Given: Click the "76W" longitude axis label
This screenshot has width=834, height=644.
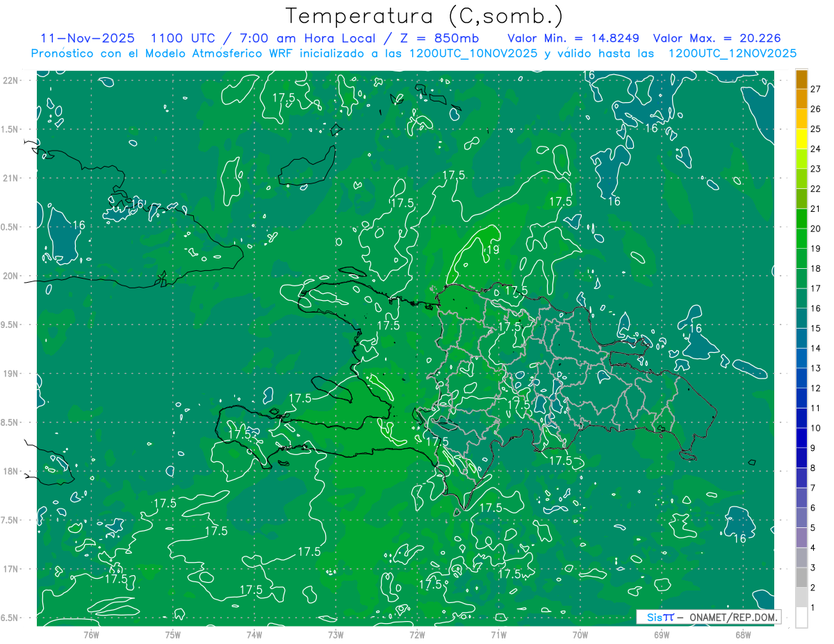Looking at the screenshot, I should [x=91, y=634].
